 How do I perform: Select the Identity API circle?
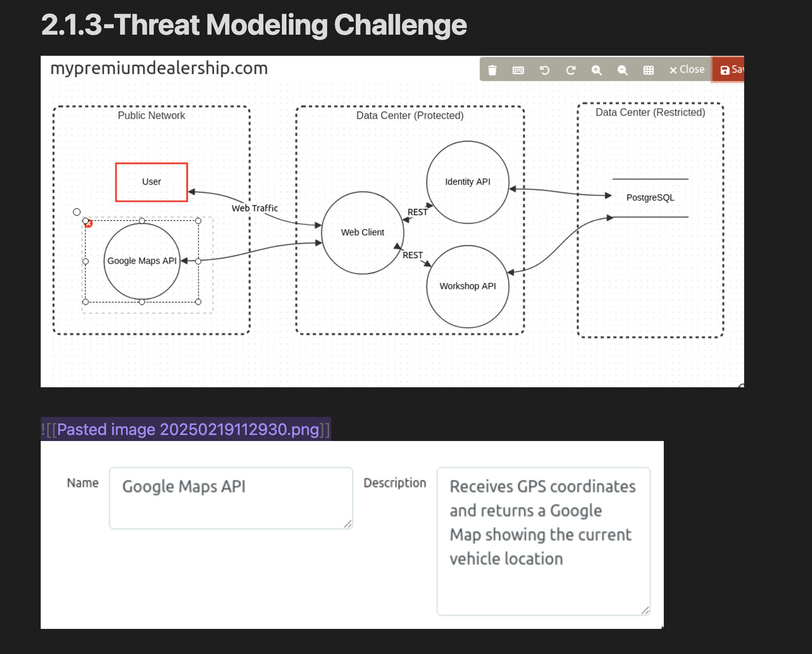467,182
